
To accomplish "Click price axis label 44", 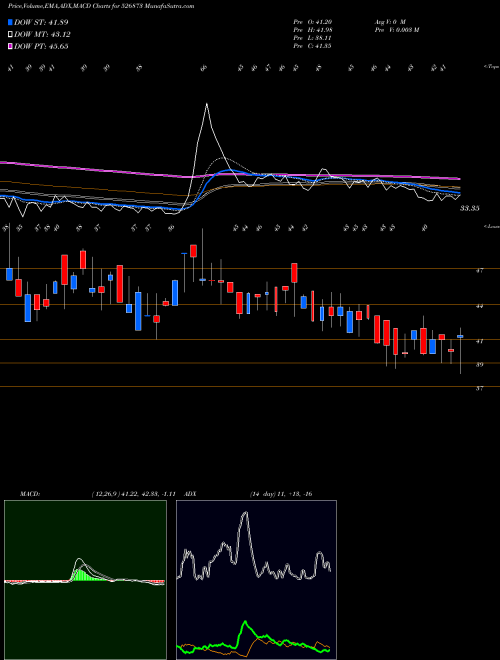I will point(479,306).
